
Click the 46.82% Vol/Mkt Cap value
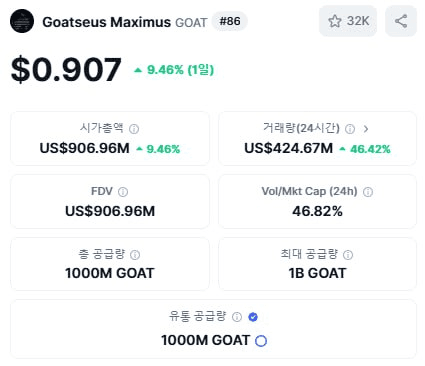pos(317,211)
